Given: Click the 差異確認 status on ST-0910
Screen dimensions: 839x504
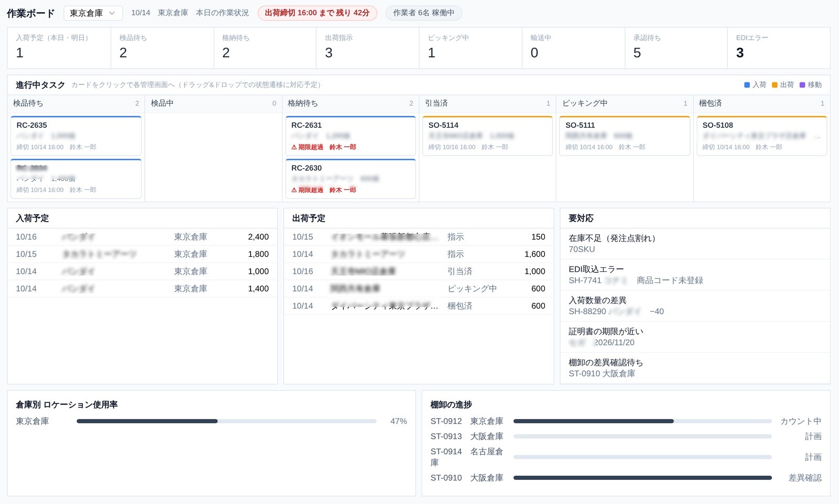Looking at the screenshot, I should pyautogui.click(x=805, y=478).
